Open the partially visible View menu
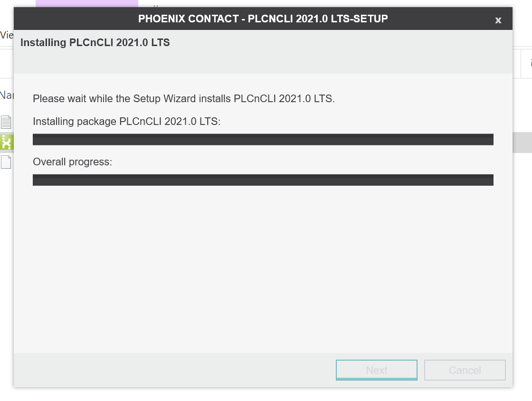Screen dimensions: 532x401 7,35
